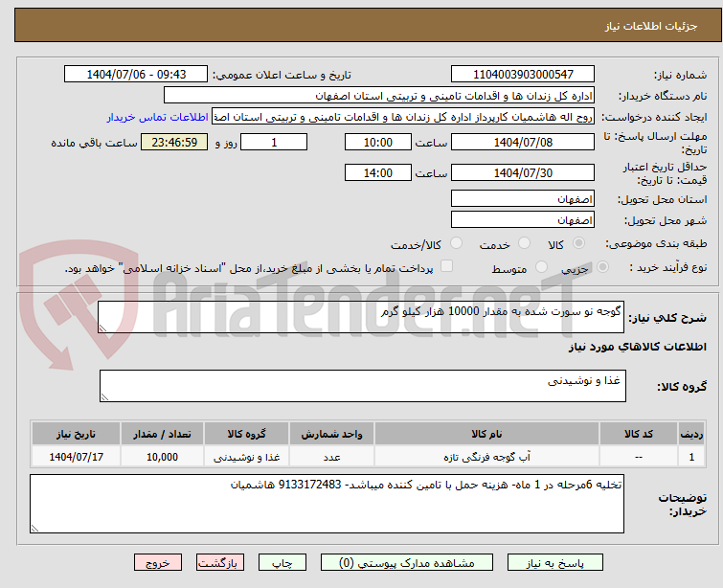723x588 pixels.
Task: Click the delivery province field 'اصفهان'
Action: (523, 199)
